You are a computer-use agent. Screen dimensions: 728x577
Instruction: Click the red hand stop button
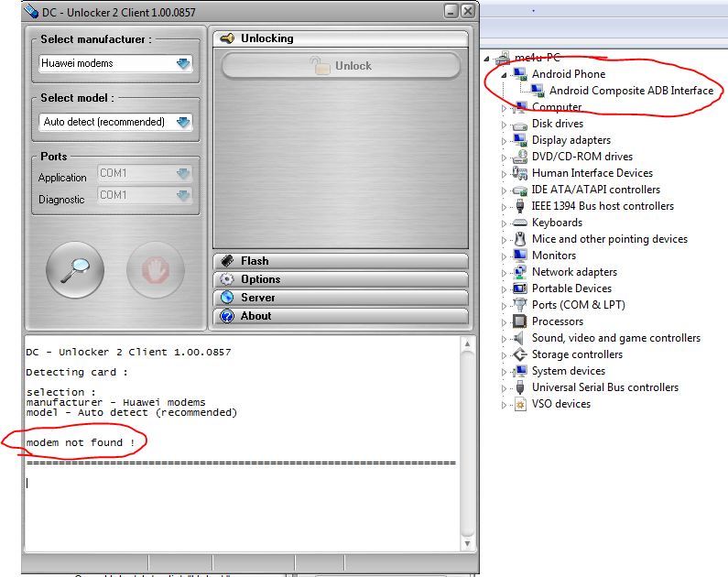coord(156,269)
